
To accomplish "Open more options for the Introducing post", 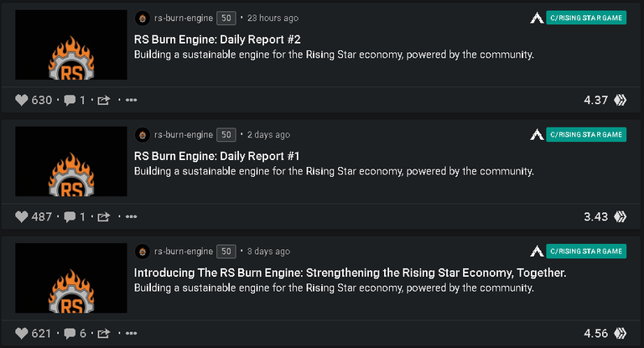I will (131, 333).
